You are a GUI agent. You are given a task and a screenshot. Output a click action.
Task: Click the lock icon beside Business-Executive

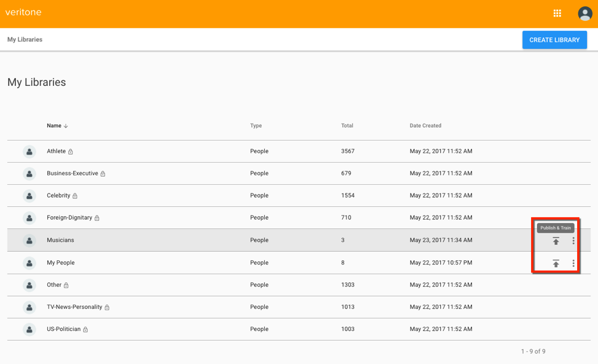(102, 174)
